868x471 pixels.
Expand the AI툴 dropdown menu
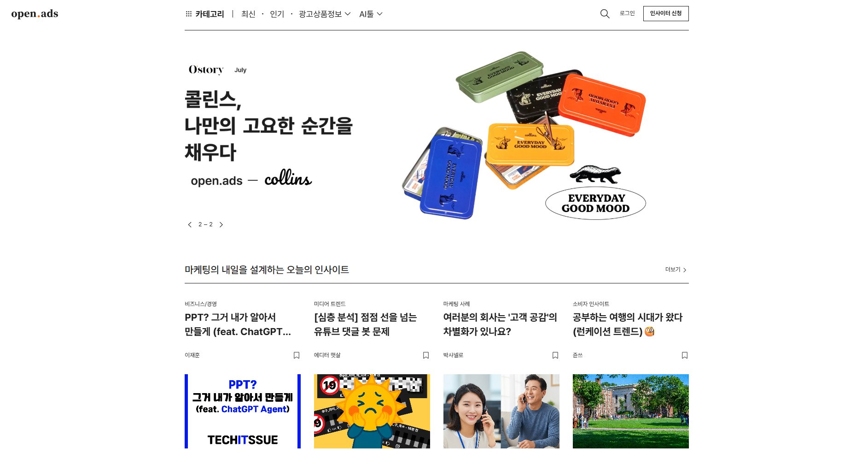tap(371, 14)
